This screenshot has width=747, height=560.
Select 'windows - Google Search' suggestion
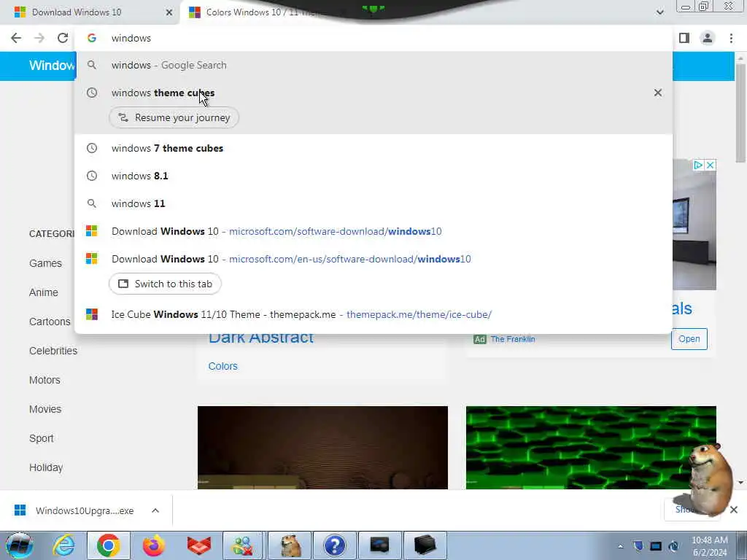(x=373, y=65)
